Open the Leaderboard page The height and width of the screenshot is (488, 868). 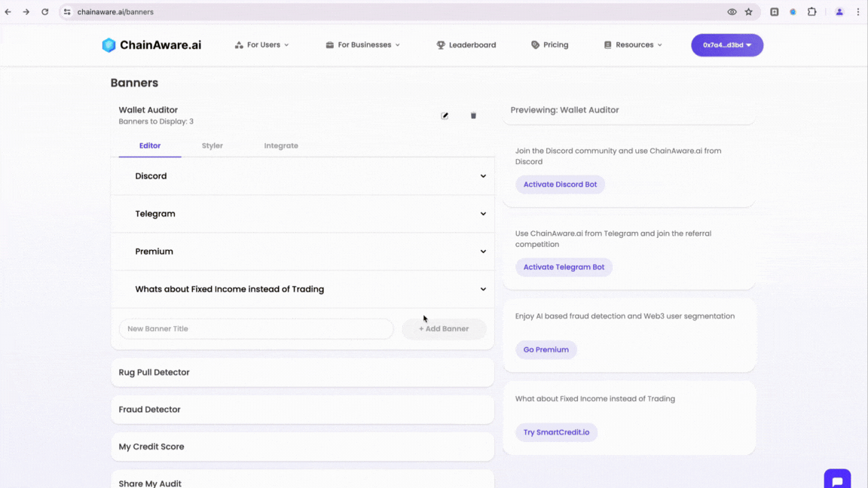tap(466, 45)
